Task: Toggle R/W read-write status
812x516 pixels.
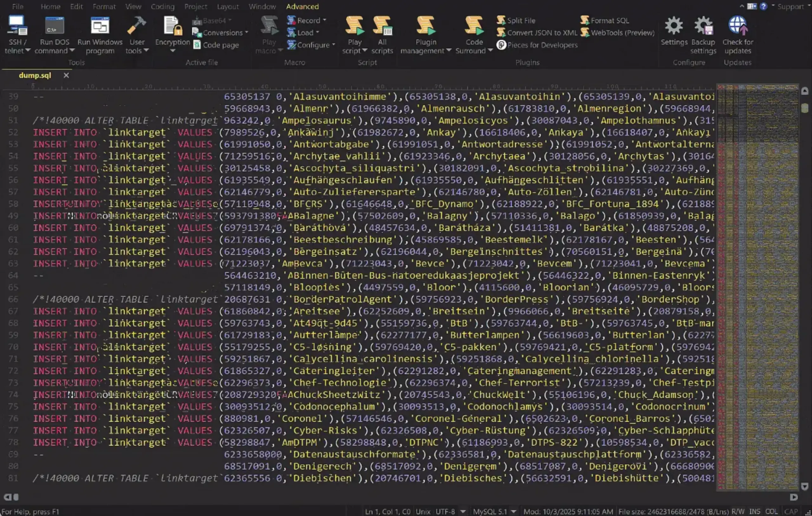Action: pos(738,512)
